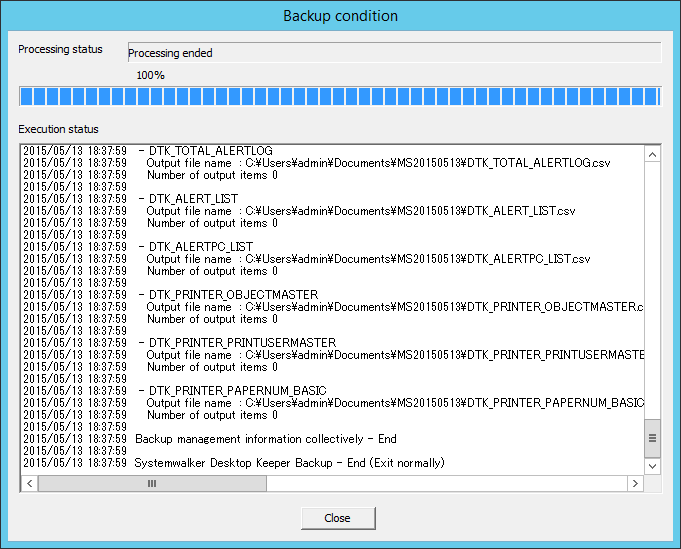Click the vertical scrollbar thumb grip
681x549 pixels.
tap(652, 438)
